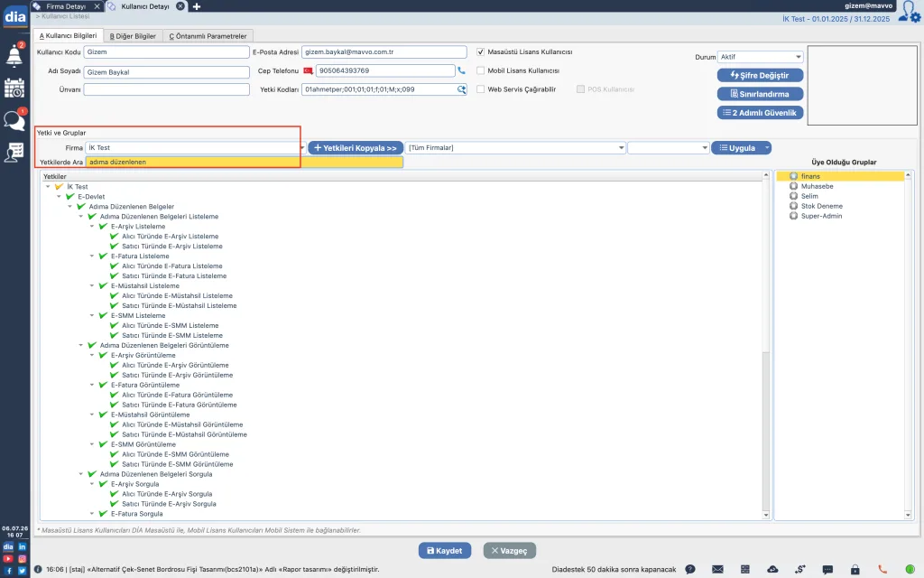Image resolution: width=924 pixels, height=578 pixels.
Task: Open 2 Adımlı Güvenlik settings
Action: point(760,113)
